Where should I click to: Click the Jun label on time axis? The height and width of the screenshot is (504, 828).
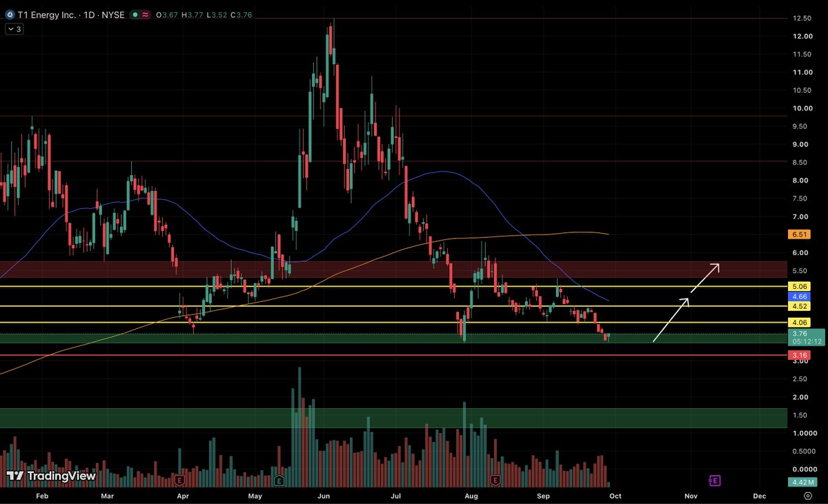[324, 496]
